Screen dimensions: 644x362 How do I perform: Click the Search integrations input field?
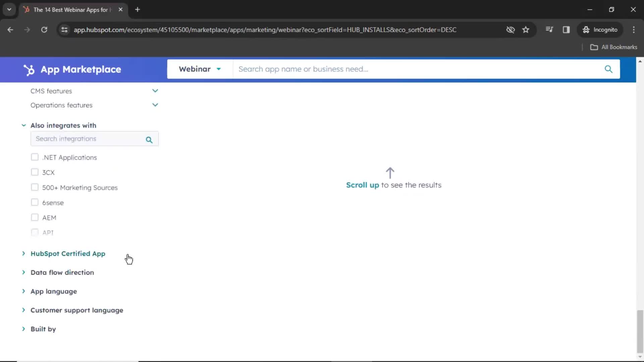[x=88, y=139]
